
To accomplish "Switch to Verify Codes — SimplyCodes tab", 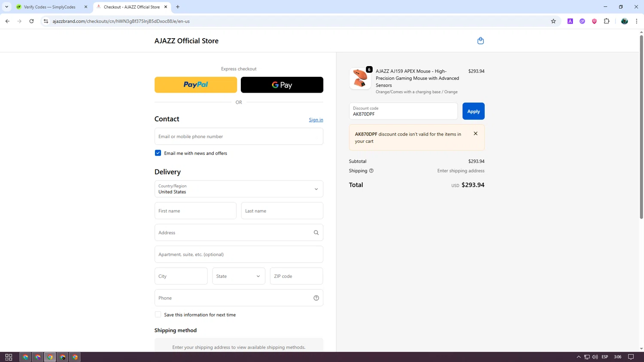I will point(52,7).
